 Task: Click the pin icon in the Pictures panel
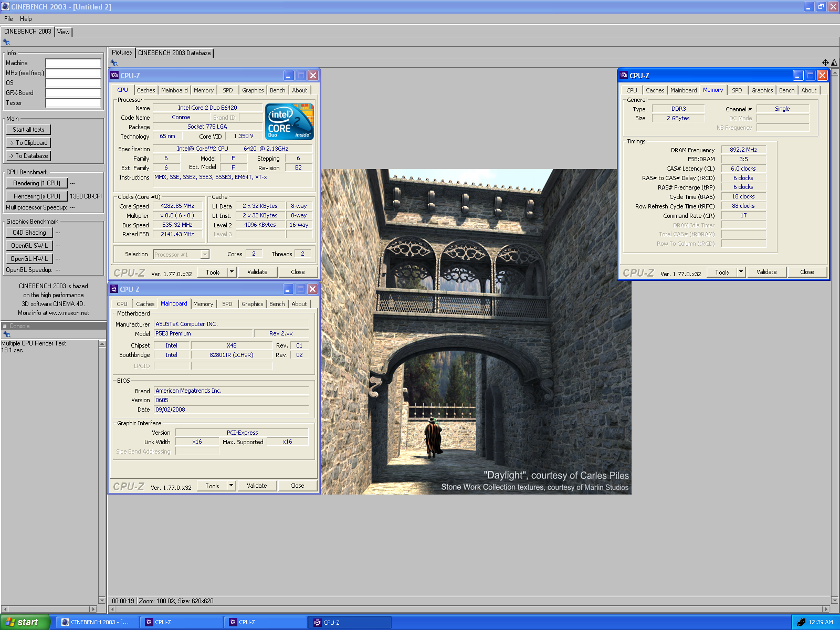114,63
